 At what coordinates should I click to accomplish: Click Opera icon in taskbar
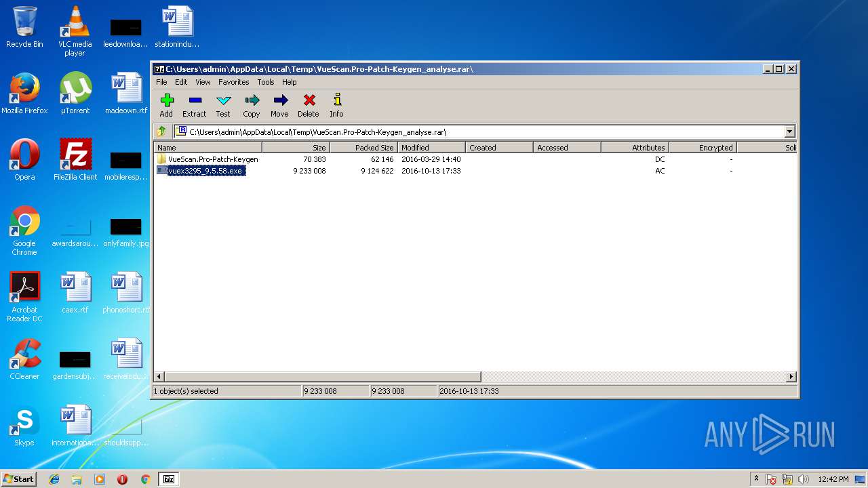122,479
